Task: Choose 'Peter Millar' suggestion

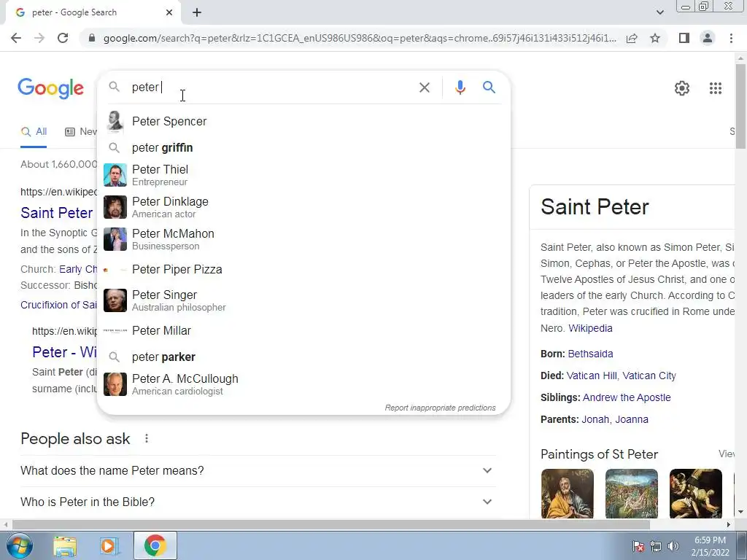Action: coord(303,330)
